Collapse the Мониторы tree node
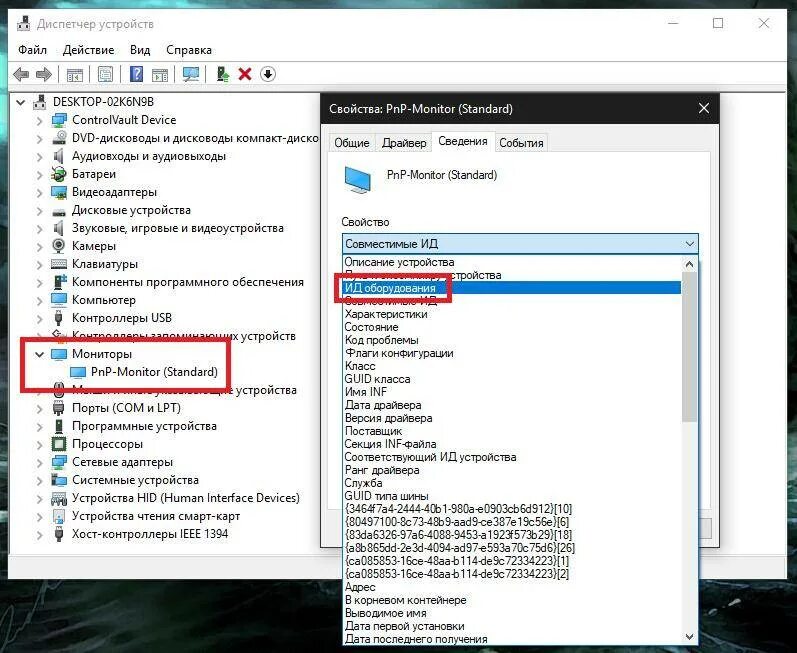 coord(40,354)
